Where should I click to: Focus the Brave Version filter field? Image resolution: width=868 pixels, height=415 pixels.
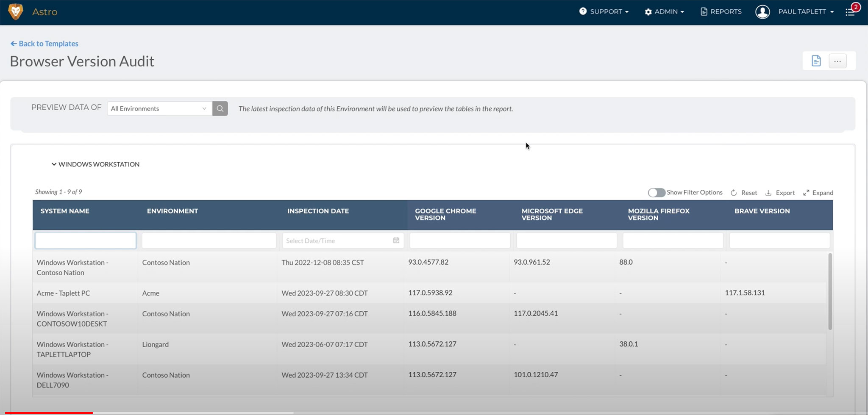(x=779, y=241)
